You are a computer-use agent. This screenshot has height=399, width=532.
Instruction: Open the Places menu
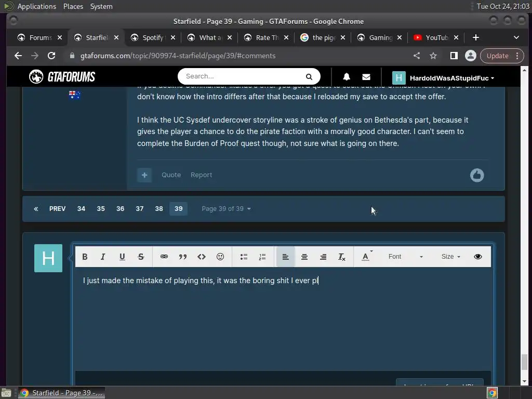73,6
